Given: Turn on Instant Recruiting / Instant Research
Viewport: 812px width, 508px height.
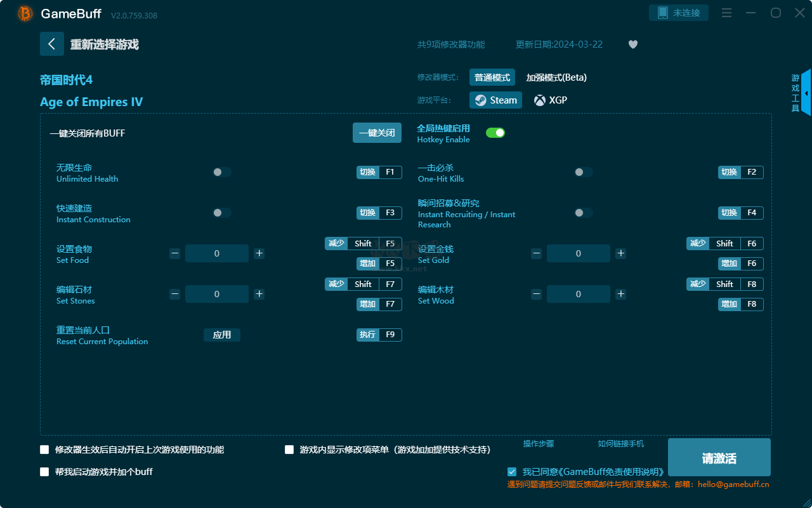Looking at the screenshot, I should (x=584, y=213).
